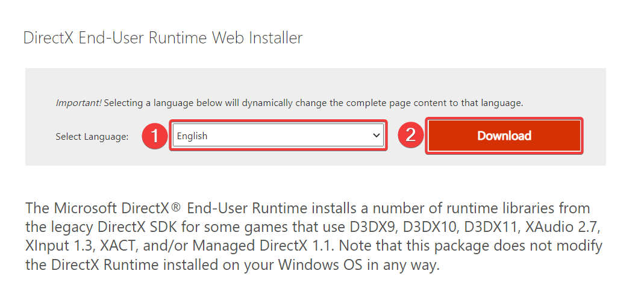Click the italic "Important!" notice word

coord(79,103)
